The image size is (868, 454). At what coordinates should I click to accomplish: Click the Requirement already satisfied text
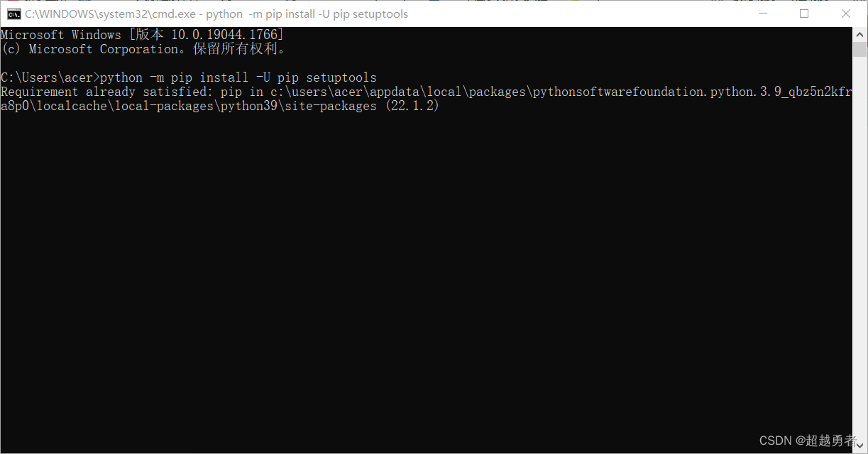click(104, 92)
